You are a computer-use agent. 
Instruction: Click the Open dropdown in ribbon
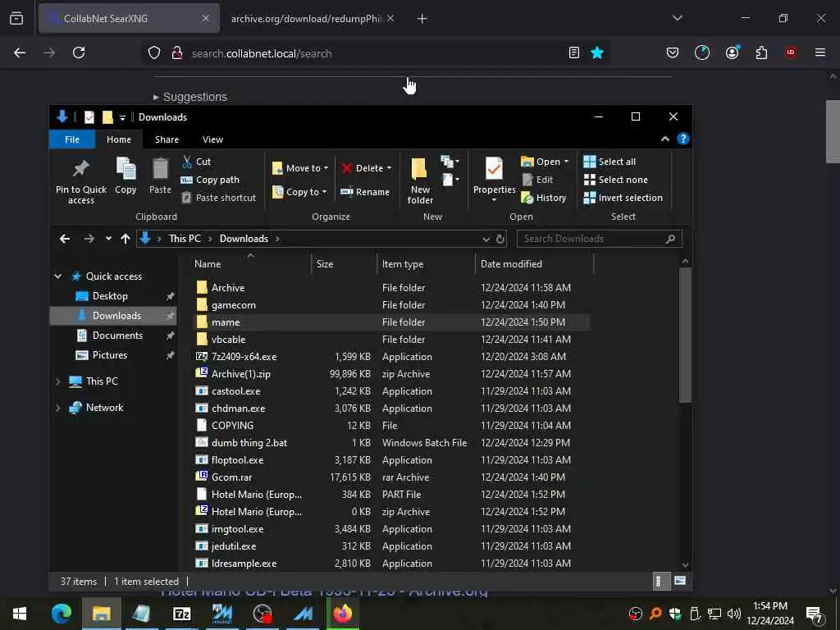545,162
